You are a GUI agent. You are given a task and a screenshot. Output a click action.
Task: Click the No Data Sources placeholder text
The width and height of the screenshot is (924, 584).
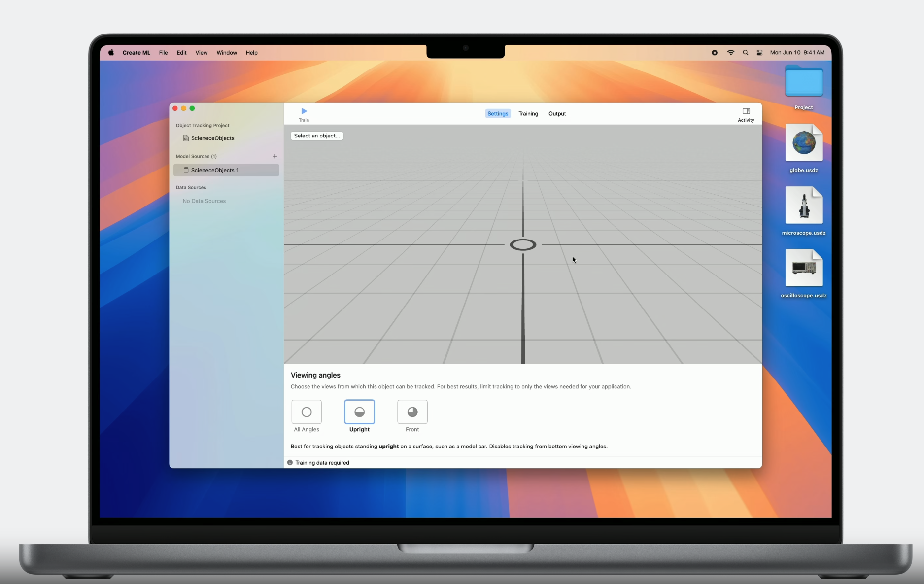(204, 201)
